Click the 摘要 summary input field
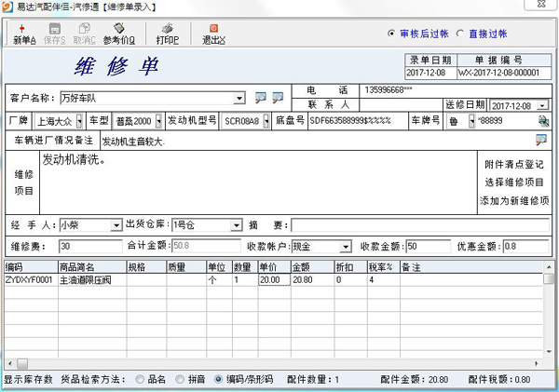The height and width of the screenshot is (392, 559). [419, 225]
